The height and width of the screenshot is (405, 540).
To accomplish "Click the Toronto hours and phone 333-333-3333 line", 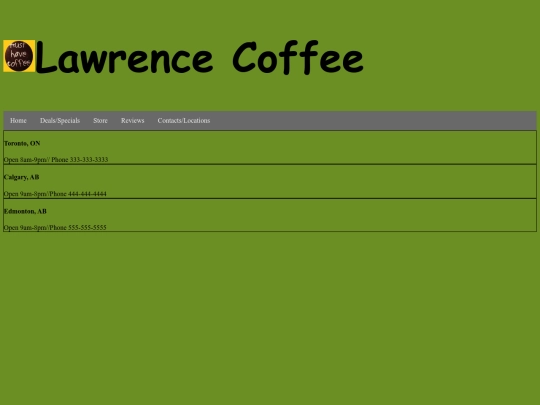I will point(56,159).
